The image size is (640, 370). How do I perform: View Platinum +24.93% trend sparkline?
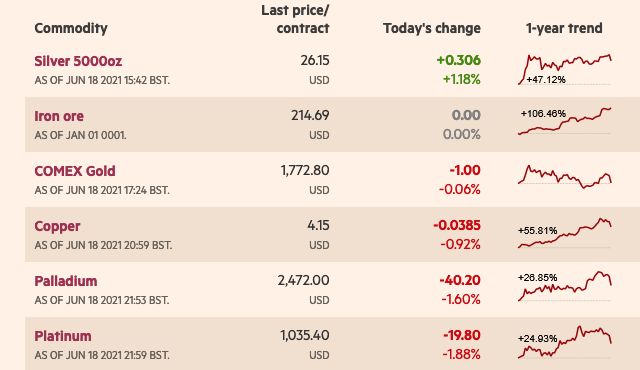[x=565, y=342]
